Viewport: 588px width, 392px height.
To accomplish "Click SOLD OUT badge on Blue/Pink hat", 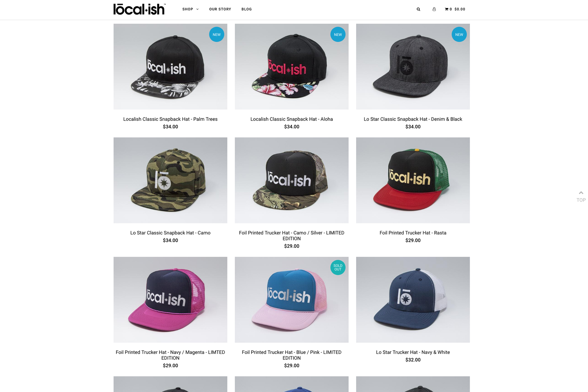I will 338,268.
